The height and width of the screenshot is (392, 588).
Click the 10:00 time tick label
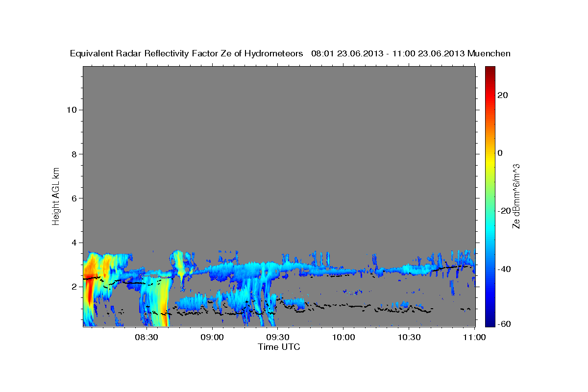[x=343, y=337]
